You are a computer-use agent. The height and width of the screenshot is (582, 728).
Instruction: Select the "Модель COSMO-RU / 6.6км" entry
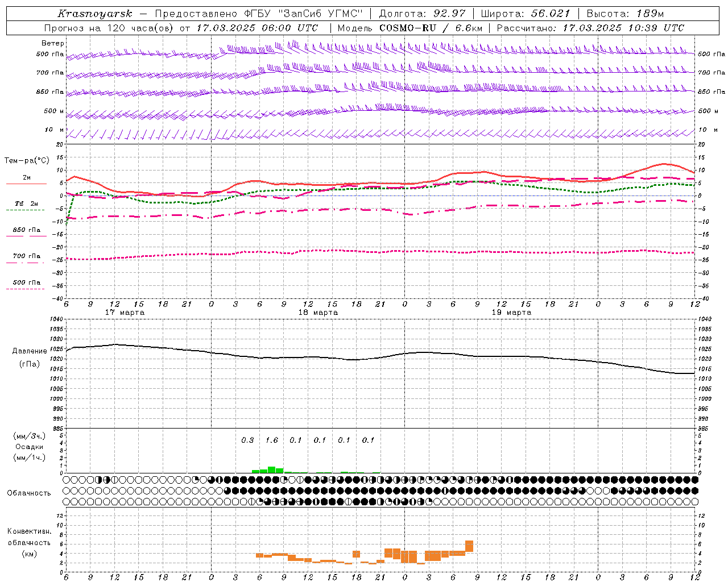click(410, 28)
